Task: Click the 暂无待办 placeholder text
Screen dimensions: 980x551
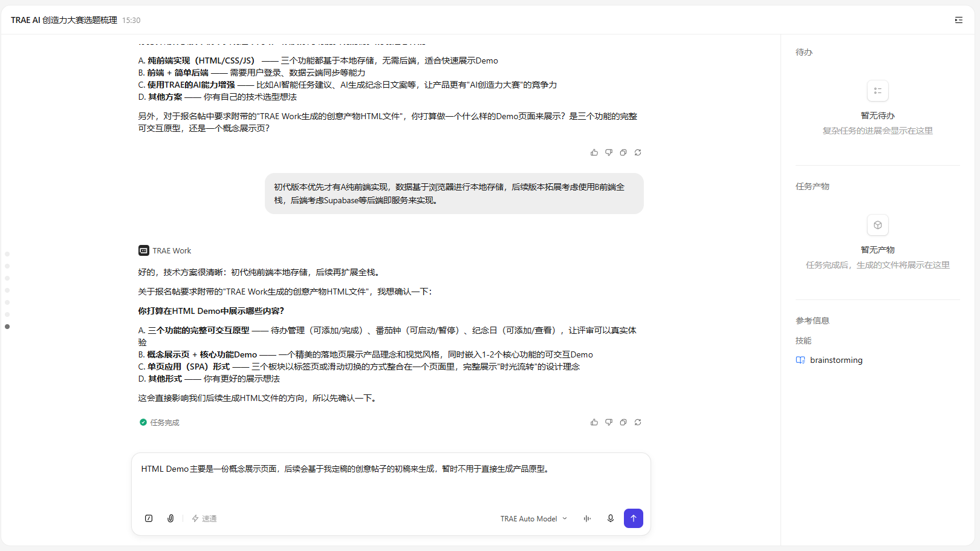Action: (878, 116)
